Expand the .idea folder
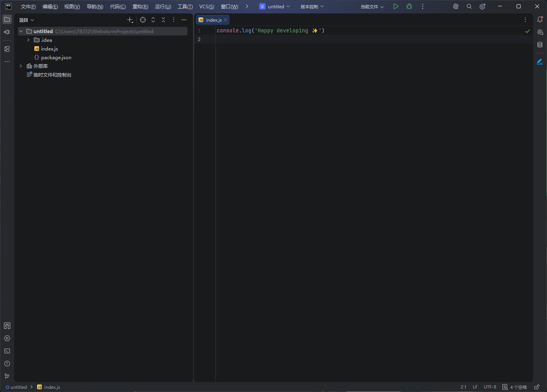 coord(28,40)
